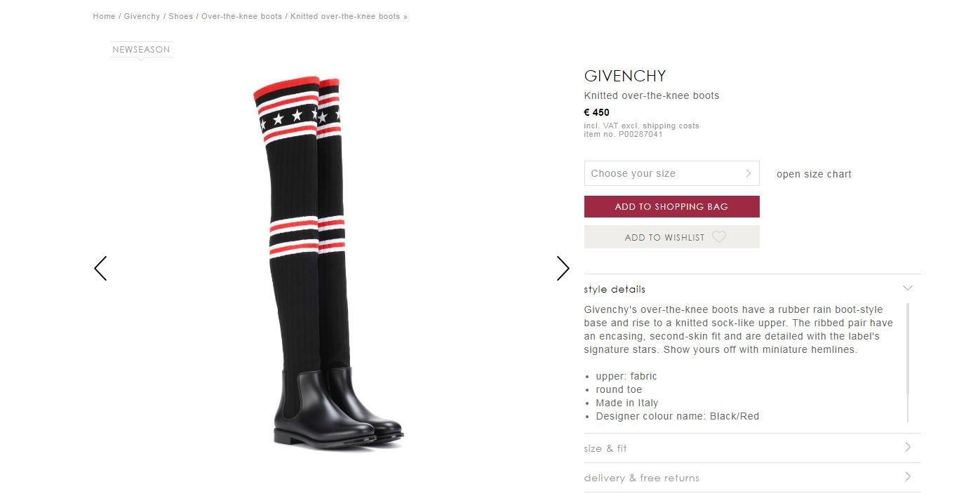Screen dimensions: 980x496
Task: Collapse the style details section header
Action: [752, 288]
